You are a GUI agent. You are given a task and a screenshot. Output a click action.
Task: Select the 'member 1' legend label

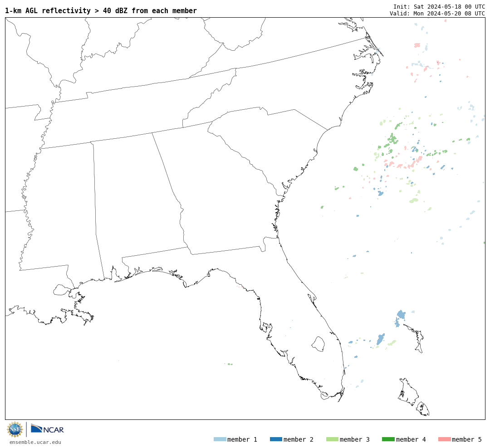click(x=242, y=439)
